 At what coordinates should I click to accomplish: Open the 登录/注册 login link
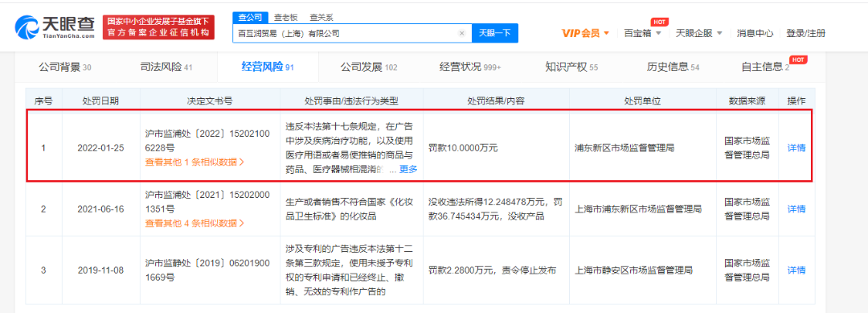[x=806, y=33]
